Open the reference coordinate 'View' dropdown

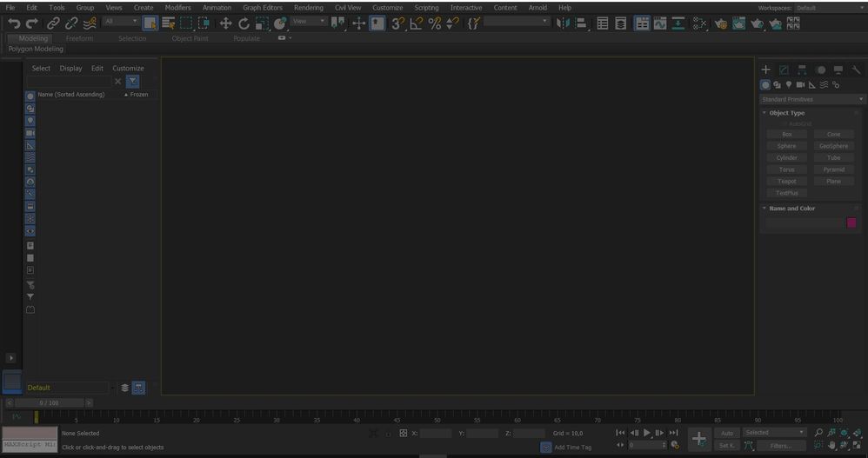[309, 21]
